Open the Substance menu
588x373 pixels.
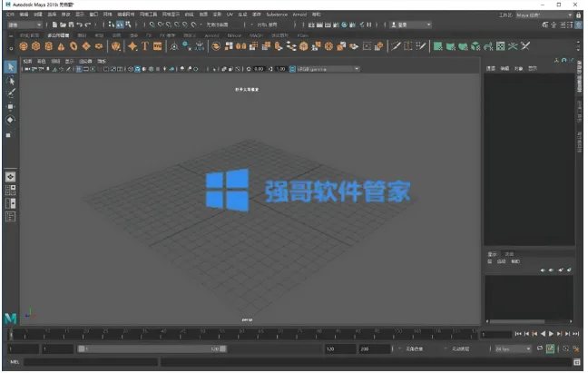pos(277,15)
